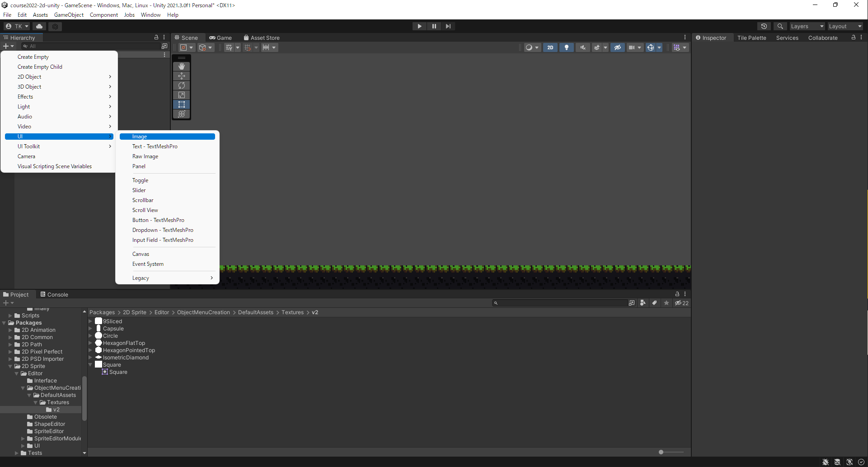Toggle scene audio mute button
This screenshot has width=868, height=467.
coord(583,47)
